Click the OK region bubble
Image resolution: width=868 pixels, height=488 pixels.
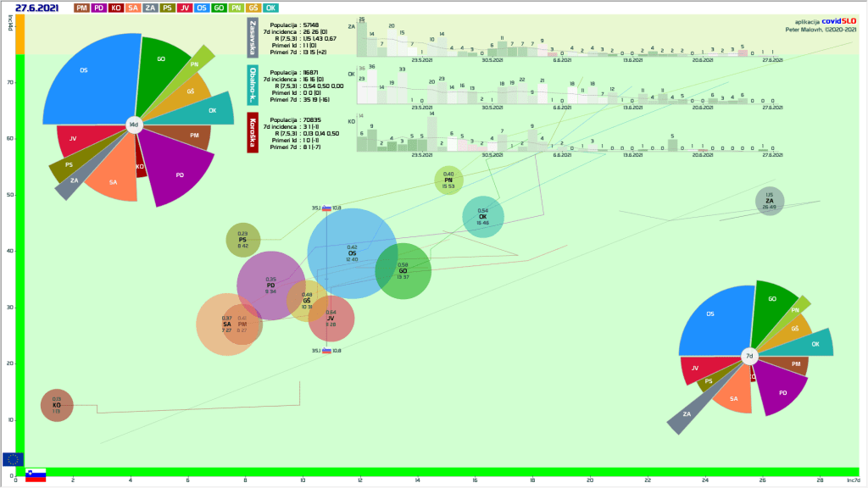coord(482,217)
